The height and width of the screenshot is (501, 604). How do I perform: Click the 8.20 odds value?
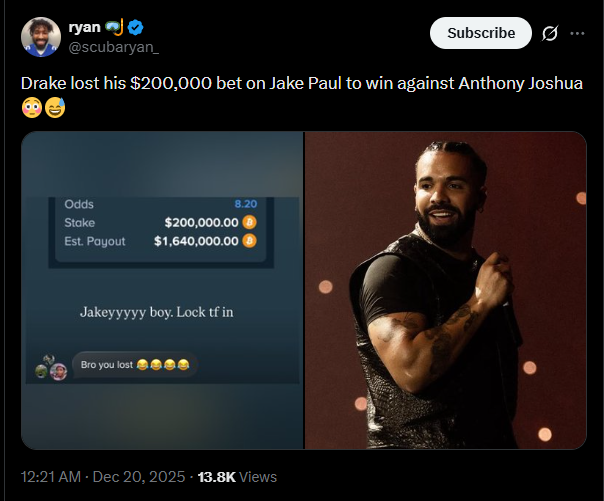coord(245,204)
